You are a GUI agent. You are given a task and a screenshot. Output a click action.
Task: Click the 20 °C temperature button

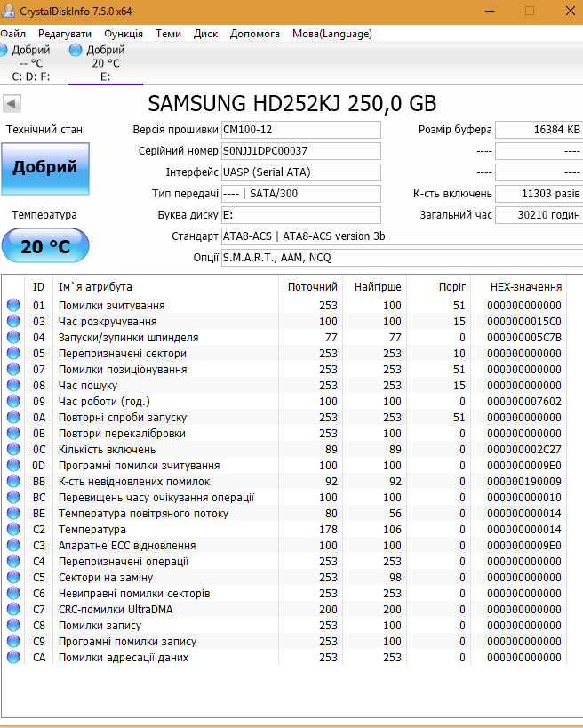(45, 245)
